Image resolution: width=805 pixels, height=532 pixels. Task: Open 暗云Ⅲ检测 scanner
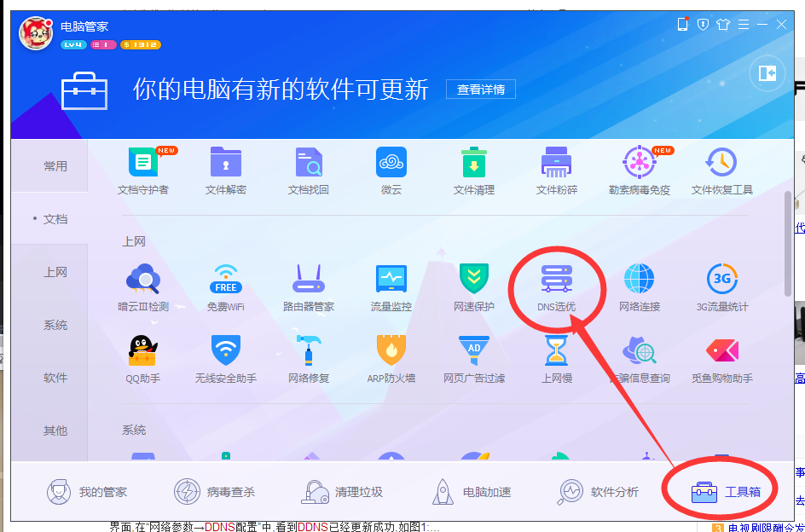(x=143, y=287)
